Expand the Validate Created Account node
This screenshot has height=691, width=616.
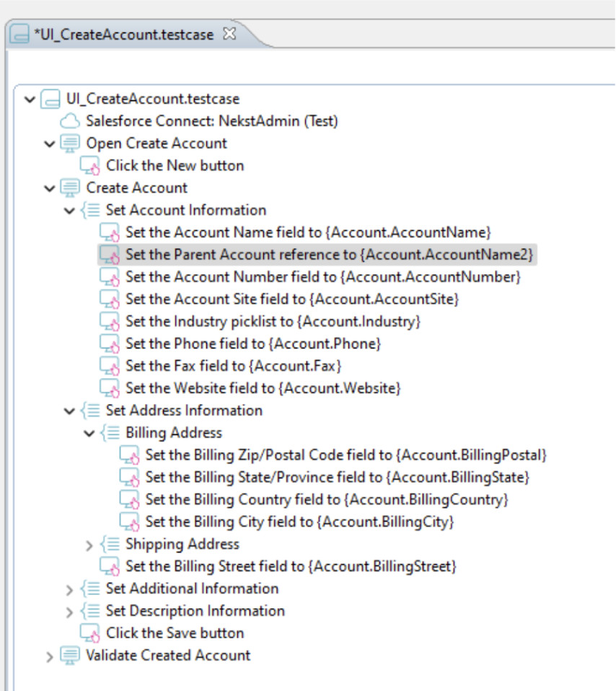[49, 656]
